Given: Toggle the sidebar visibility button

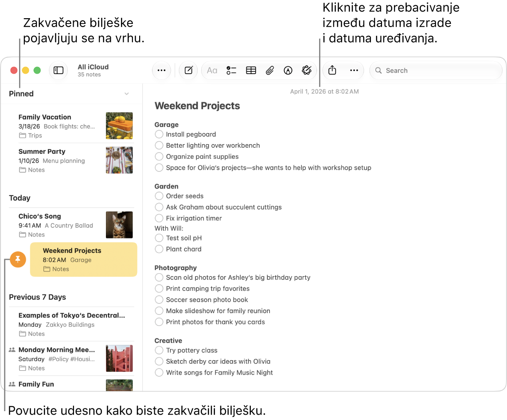Looking at the screenshot, I should (58, 70).
